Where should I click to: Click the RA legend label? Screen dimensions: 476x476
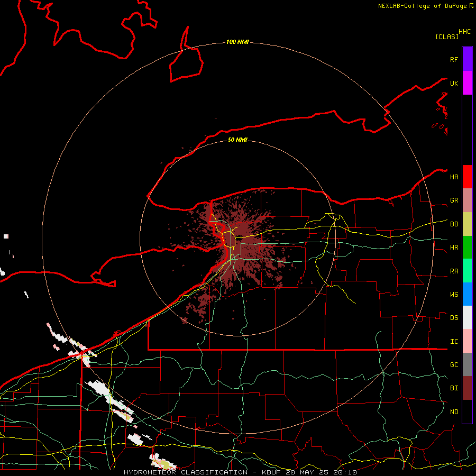coord(454,271)
